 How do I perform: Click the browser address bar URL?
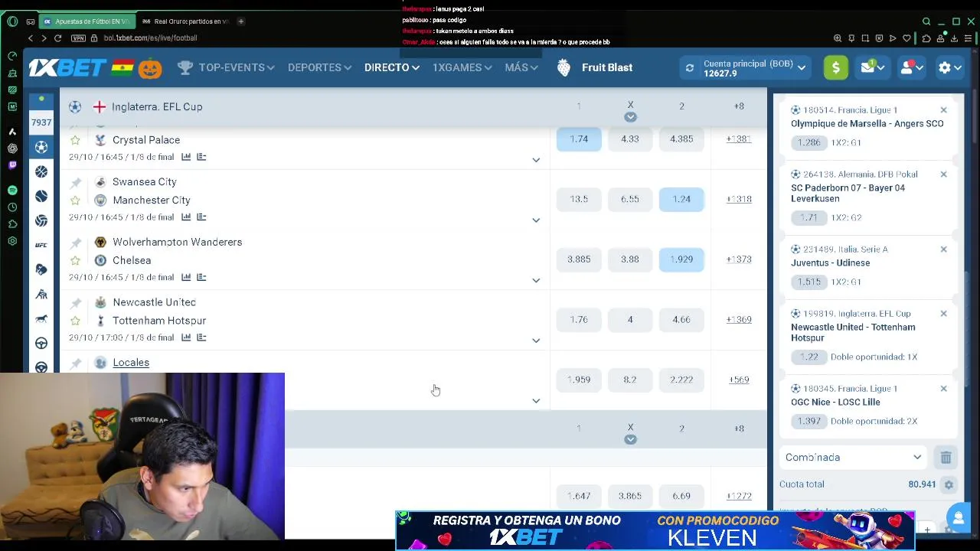click(150, 37)
